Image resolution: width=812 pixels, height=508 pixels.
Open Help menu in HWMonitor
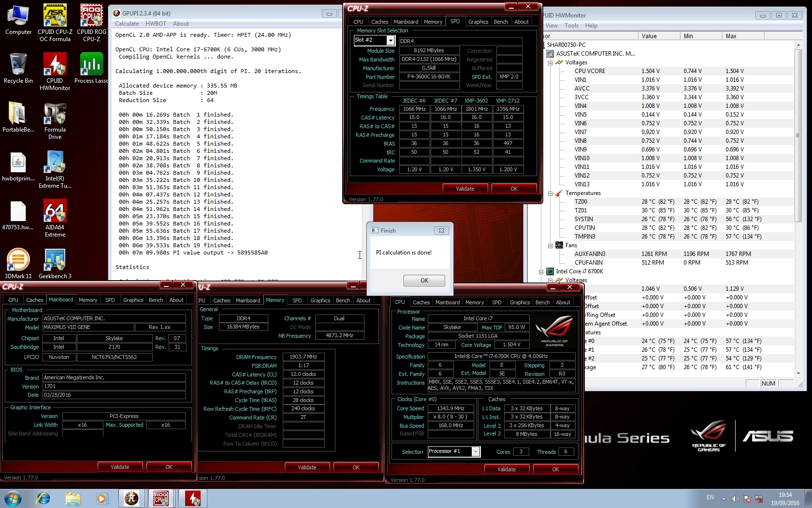[x=591, y=26]
